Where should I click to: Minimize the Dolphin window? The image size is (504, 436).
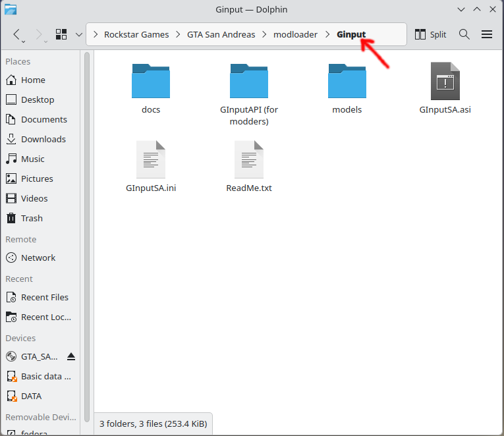click(x=461, y=9)
